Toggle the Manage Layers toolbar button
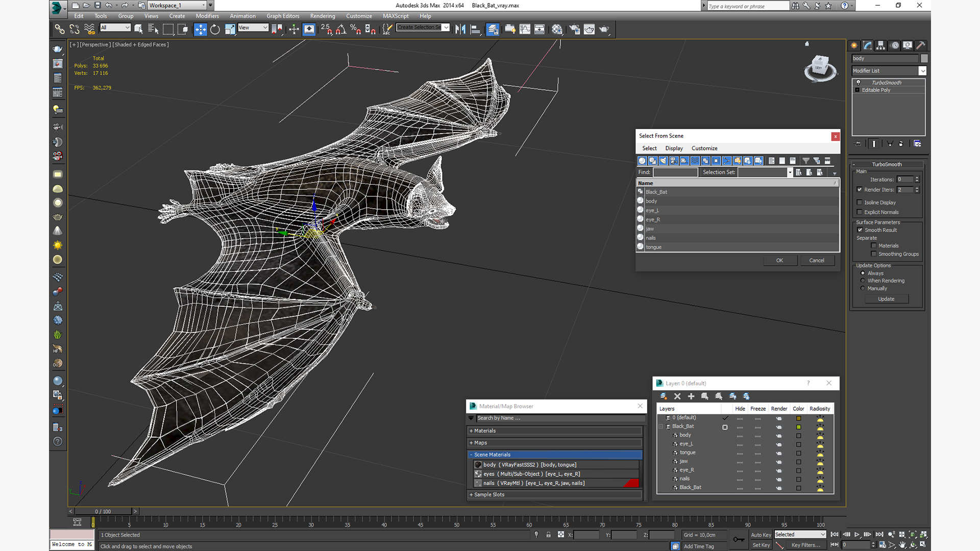This screenshot has width=980, height=551. point(492,29)
